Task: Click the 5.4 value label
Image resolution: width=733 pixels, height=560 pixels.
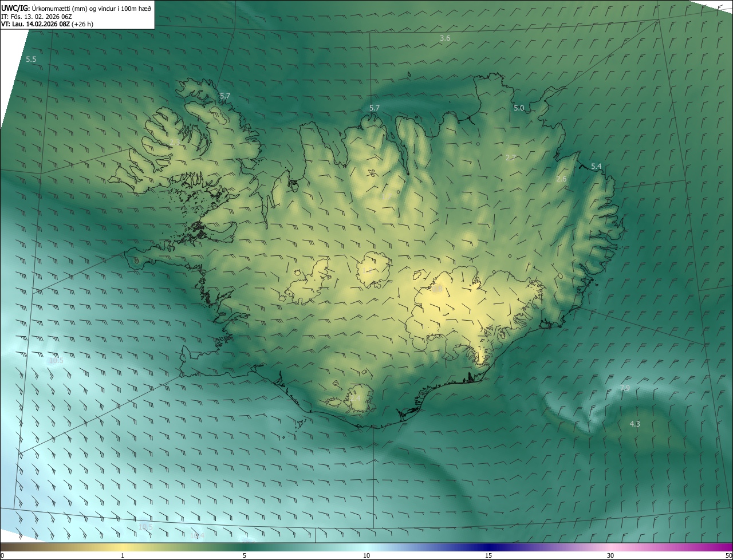Action: (596, 167)
